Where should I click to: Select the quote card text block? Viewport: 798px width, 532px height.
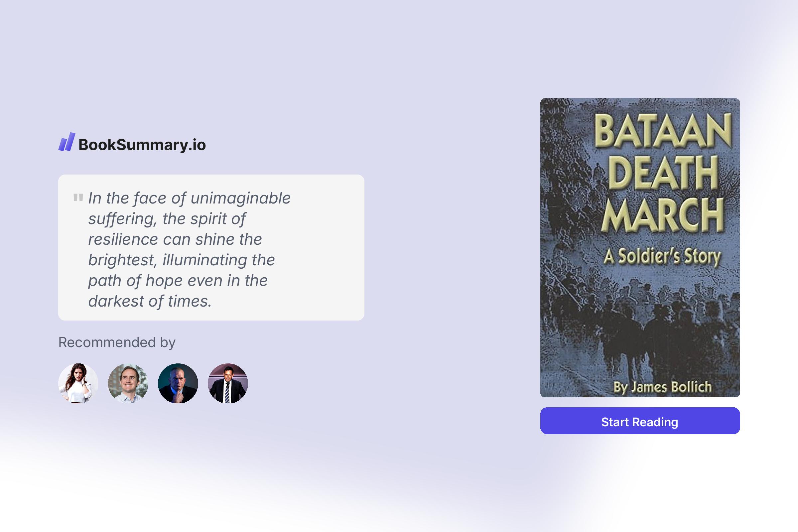click(210, 248)
